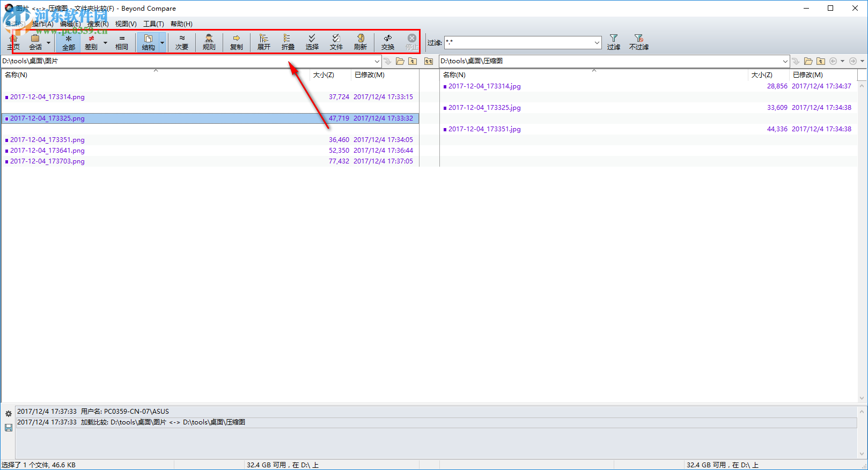Image resolution: width=868 pixels, height=470 pixels.
Task: Click the 停止 stop icon
Action: [412, 42]
